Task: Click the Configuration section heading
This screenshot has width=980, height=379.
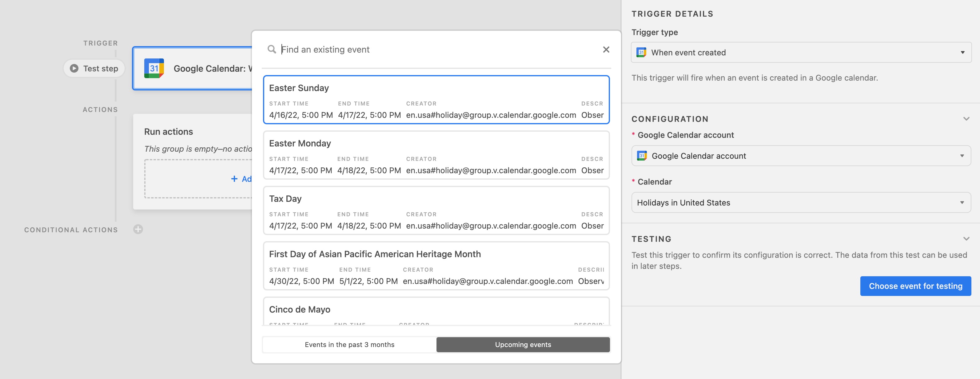Action: coord(670,119)
